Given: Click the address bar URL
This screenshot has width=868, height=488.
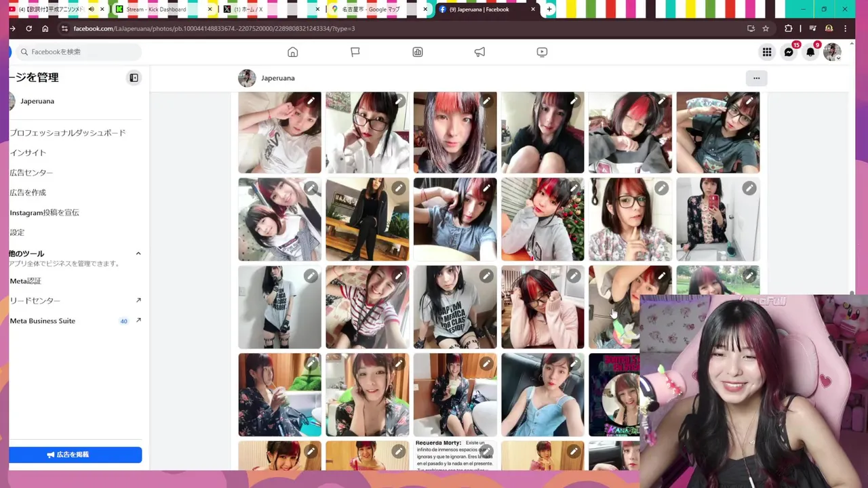Looking at the screenshot, I should pos(214,28).
